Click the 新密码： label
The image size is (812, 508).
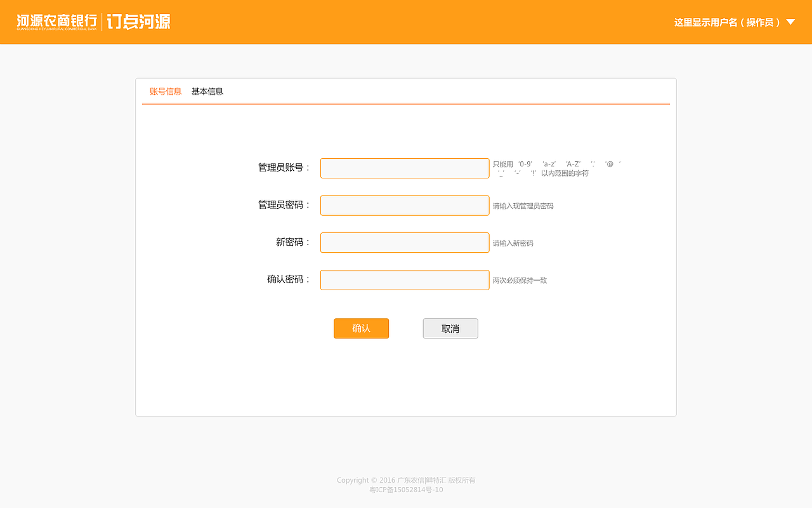(x=294, y=243)
